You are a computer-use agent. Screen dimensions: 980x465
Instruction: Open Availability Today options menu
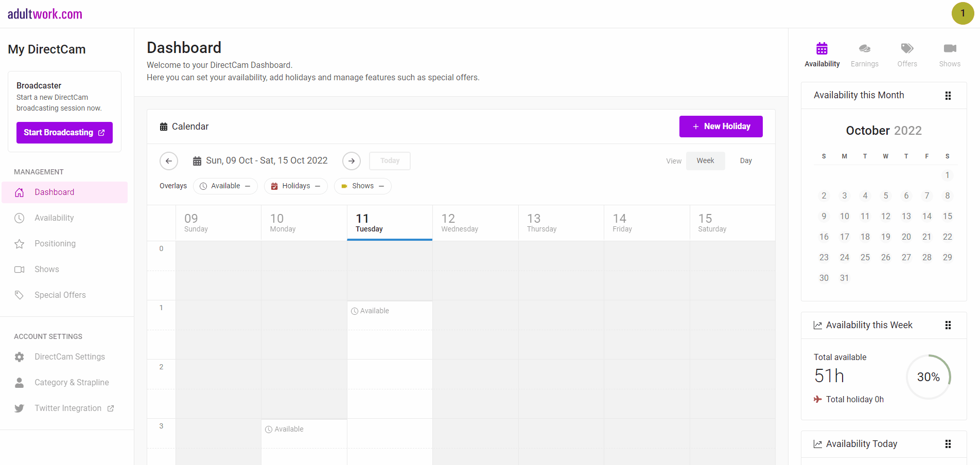pyautogui.click(x=948, y=444)
